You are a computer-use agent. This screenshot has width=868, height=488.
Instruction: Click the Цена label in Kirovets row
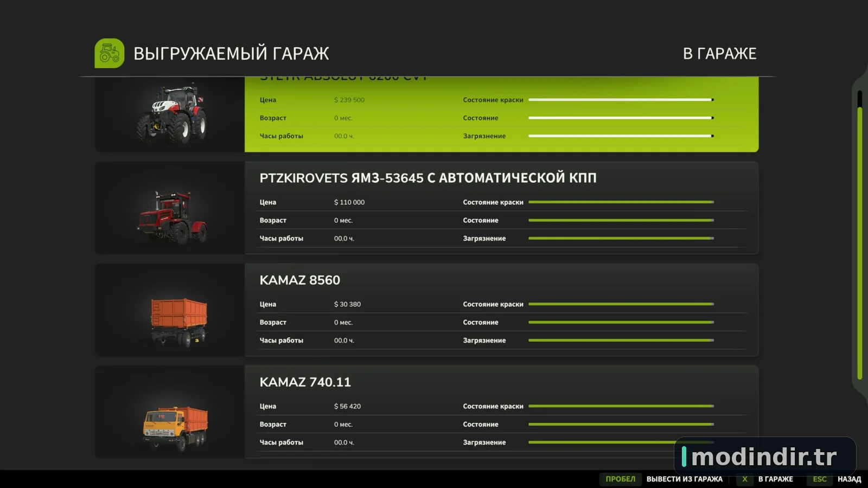point(268,202)
